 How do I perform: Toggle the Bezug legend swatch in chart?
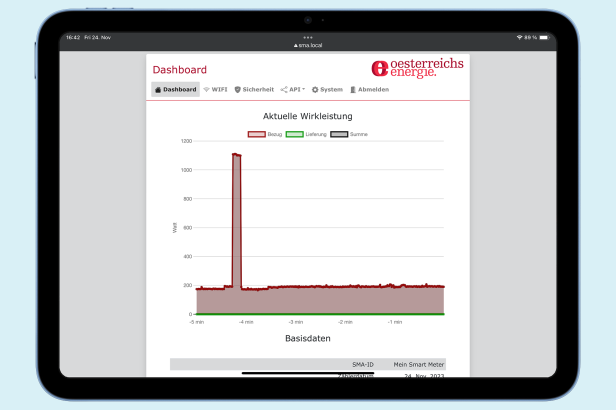(257, 134)
